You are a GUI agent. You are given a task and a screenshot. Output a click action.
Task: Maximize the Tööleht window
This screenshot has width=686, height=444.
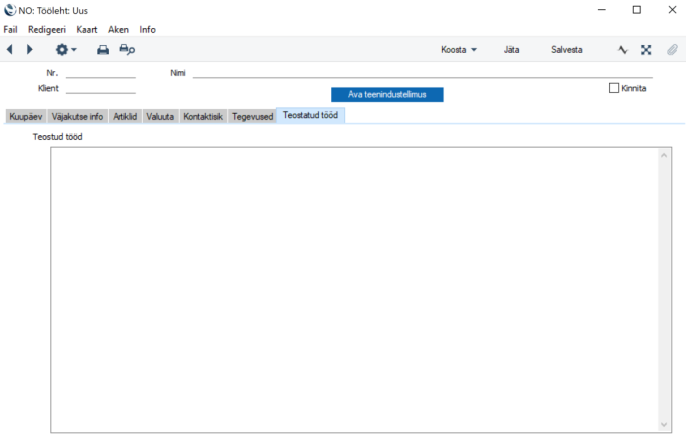click(x=637, y=10)
